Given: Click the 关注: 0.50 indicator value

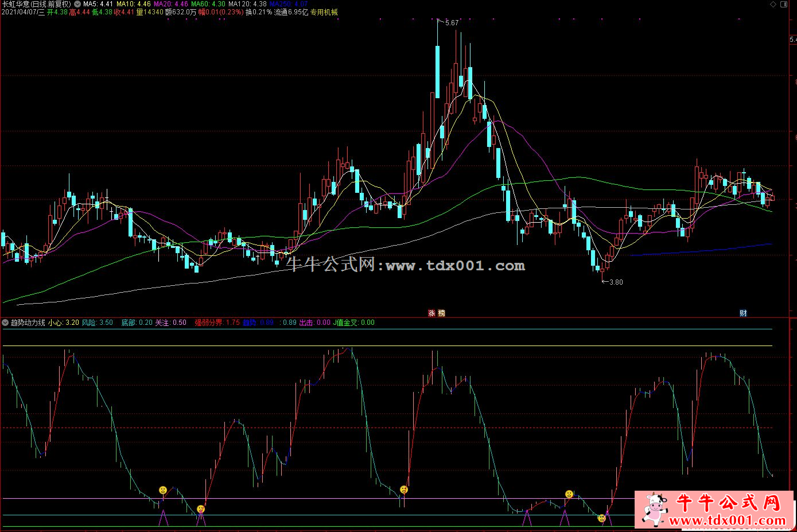Looking at the screenshot, I should coord(171,323).
